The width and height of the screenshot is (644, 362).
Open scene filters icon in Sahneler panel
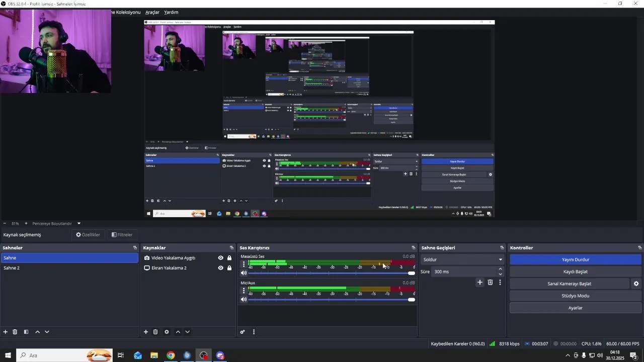[26, 332]
